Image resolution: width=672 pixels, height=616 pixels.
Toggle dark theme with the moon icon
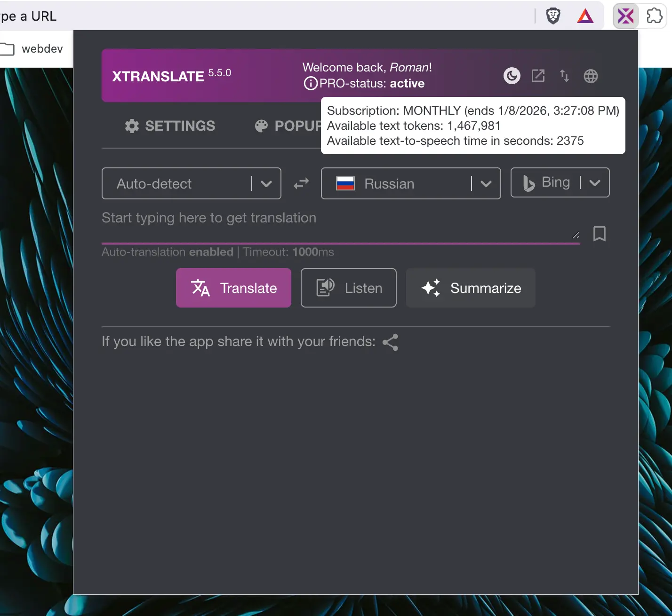512,76
